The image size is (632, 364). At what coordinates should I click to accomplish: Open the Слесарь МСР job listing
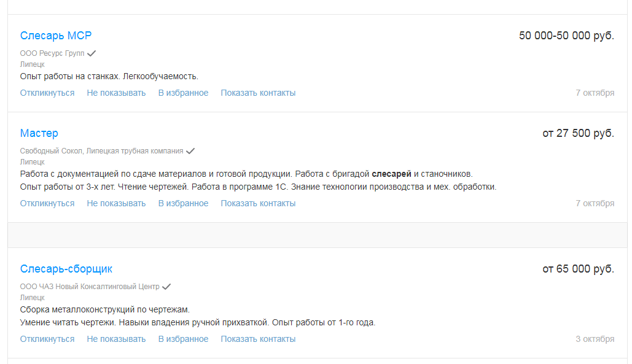56,36
